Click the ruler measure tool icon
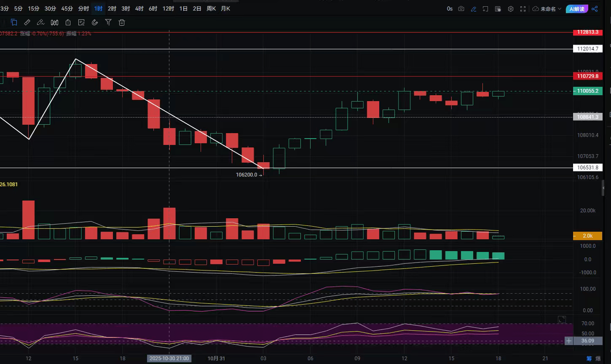The width and height of the screenshot is (611, 364). [27, 23]
